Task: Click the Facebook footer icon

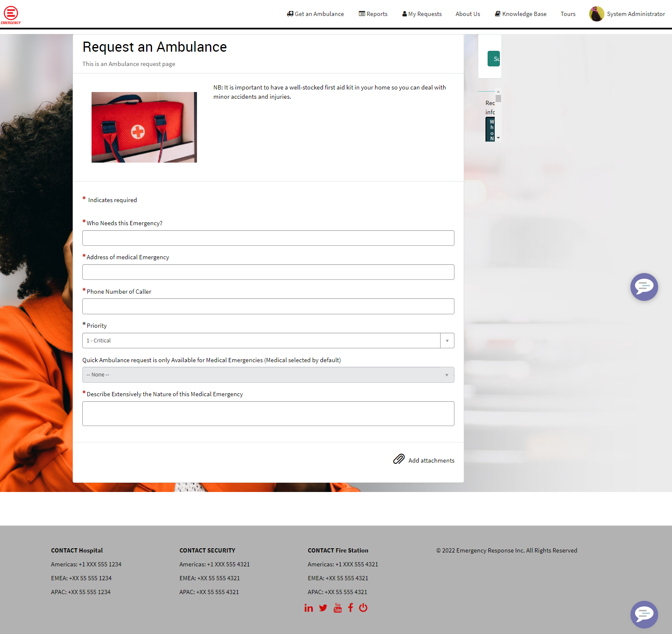Action: click(350, 608)
